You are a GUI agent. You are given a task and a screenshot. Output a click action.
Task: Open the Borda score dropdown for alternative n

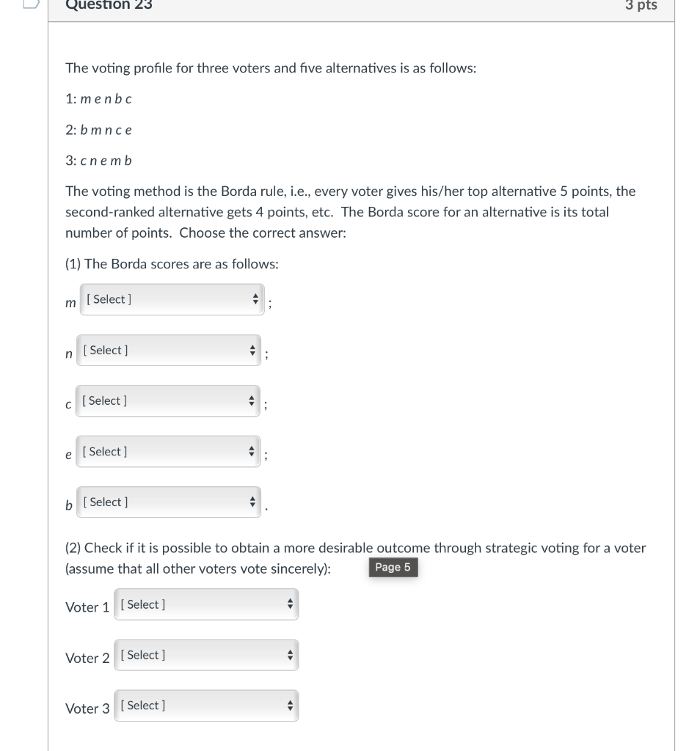tap(168, 350)
